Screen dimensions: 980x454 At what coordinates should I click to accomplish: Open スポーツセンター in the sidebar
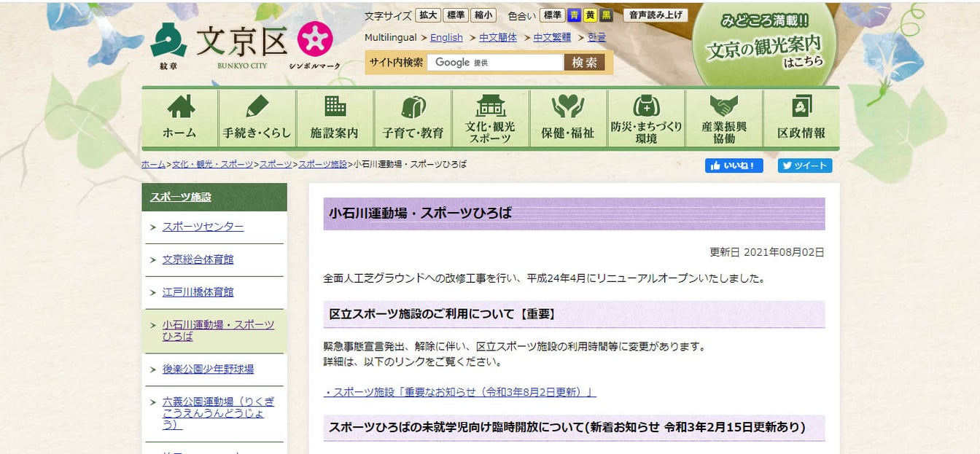pyautogui.click(x=203, y=227)
